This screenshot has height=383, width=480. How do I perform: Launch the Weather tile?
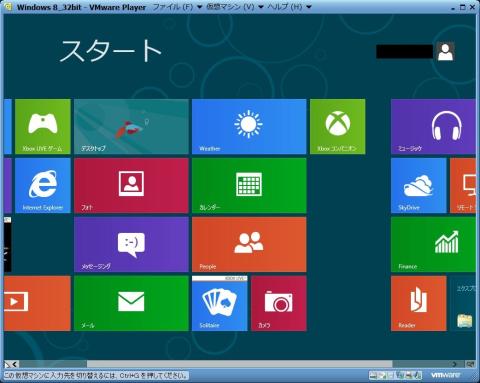(x=249, y=127)
